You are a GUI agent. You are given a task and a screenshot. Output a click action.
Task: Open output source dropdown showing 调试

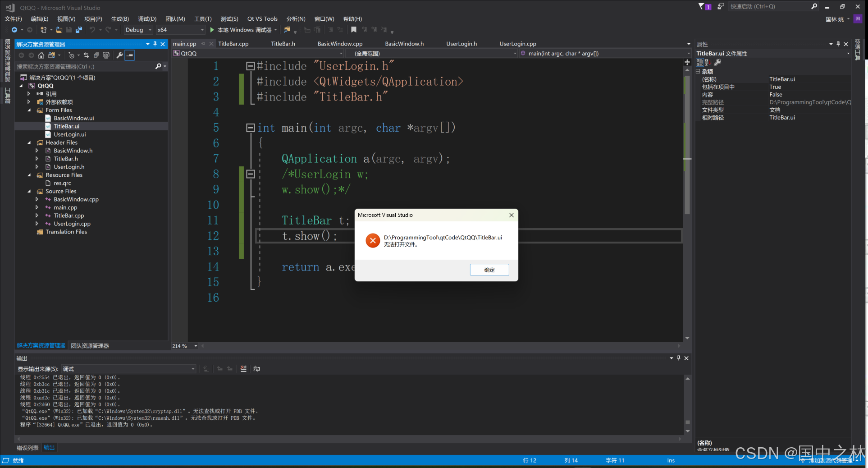128,369
